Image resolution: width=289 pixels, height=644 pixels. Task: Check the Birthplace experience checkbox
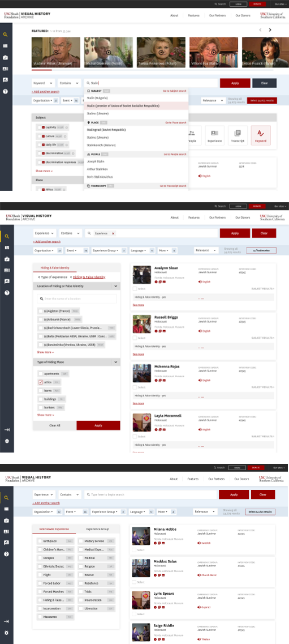[x=40, y=541]
